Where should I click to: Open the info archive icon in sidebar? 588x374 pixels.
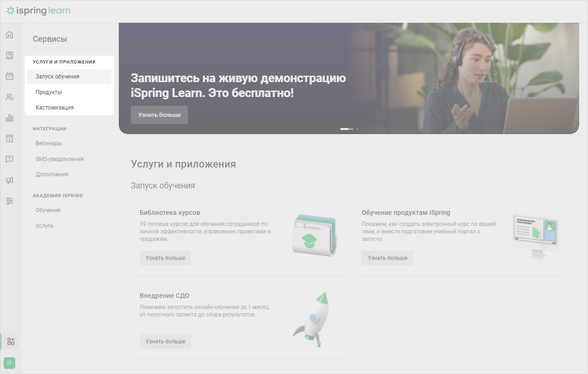(x=10, y=138)
